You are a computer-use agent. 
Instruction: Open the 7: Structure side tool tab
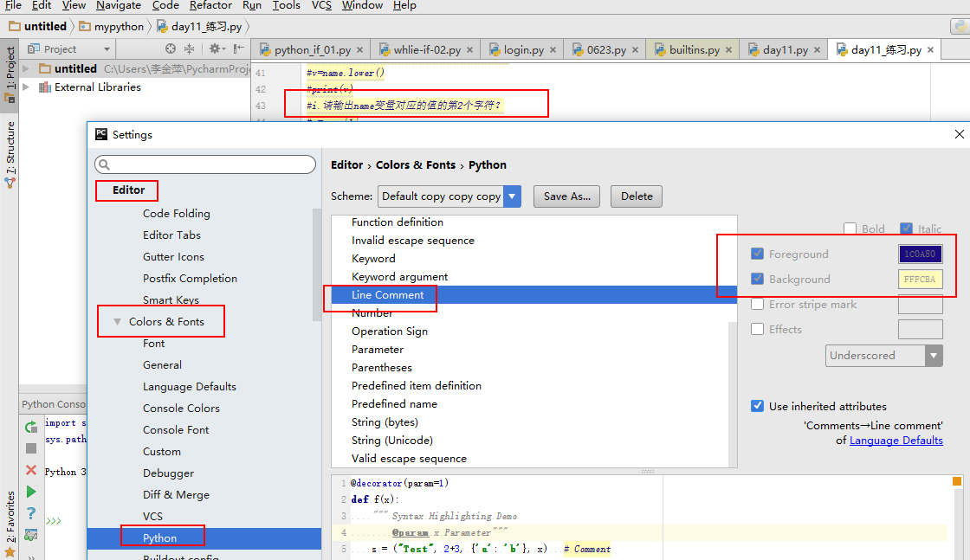(10, 155)
